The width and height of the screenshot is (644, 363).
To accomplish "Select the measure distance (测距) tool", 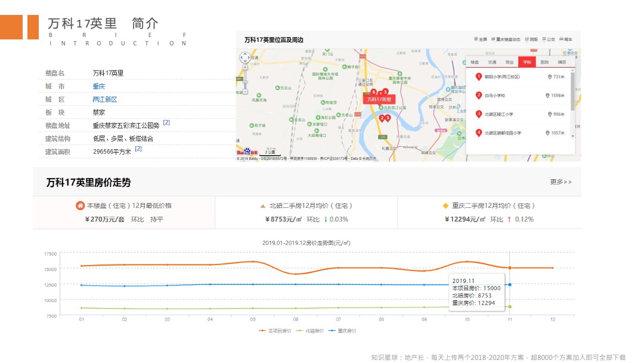I will pos(531,39).
